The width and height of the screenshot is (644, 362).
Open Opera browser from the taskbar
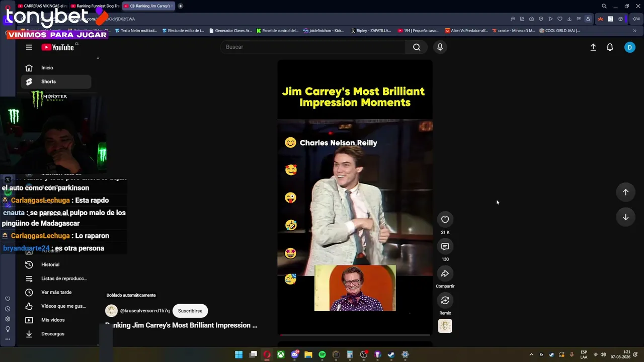pyautogui.click(x=267, y=354)
